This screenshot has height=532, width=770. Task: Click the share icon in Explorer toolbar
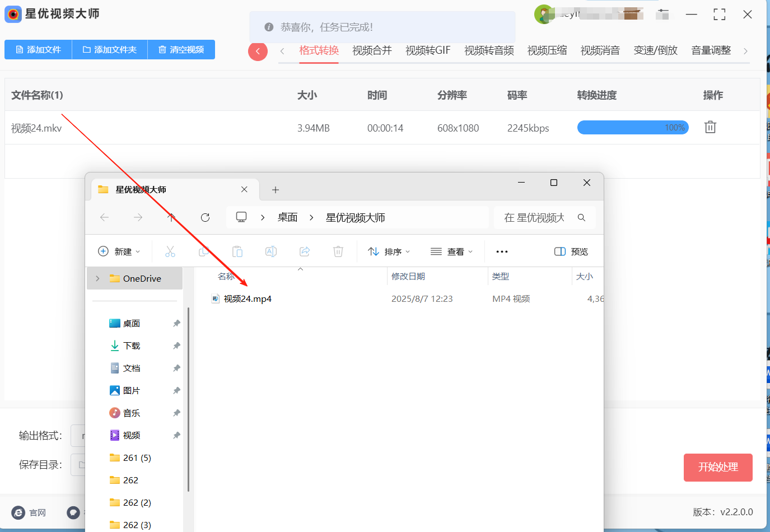coord(305,251)
